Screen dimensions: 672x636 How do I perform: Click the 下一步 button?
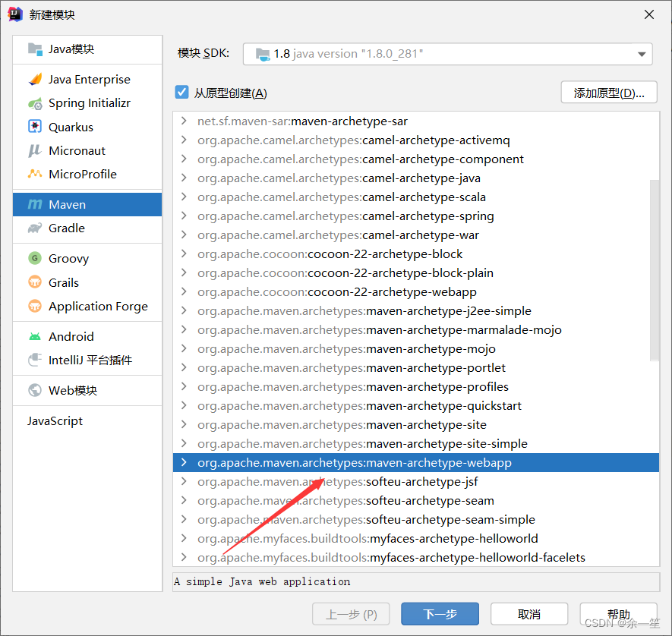coord(440,614)
